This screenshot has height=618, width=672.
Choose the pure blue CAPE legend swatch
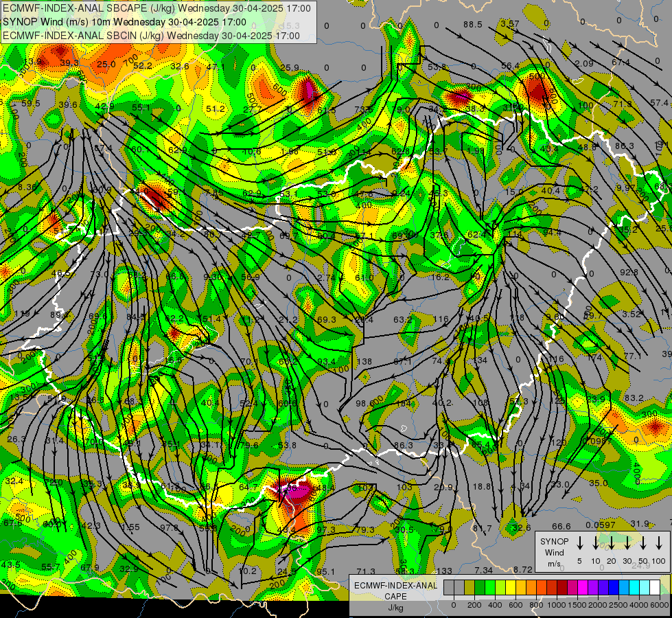point(614,587)
